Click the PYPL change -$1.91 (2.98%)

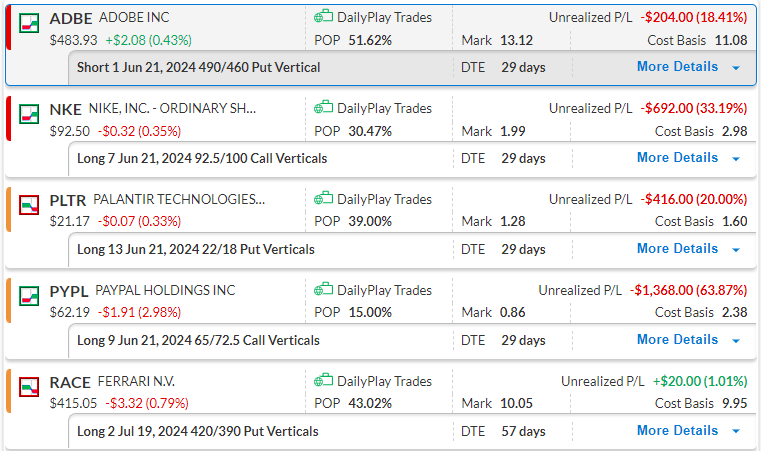[x=139, y=312]
